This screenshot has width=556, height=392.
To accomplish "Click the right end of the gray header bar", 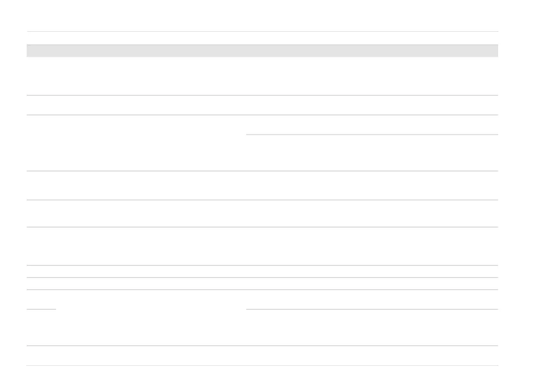I will click(493, 50).
